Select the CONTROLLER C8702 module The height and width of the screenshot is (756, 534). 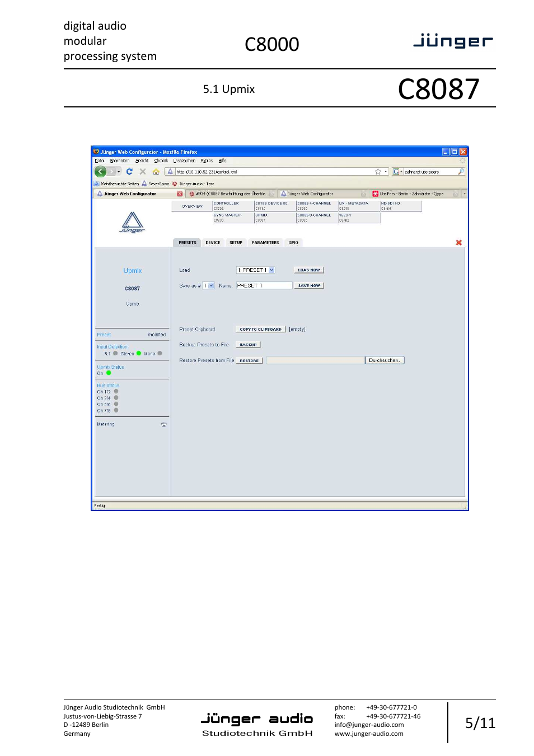233,206
